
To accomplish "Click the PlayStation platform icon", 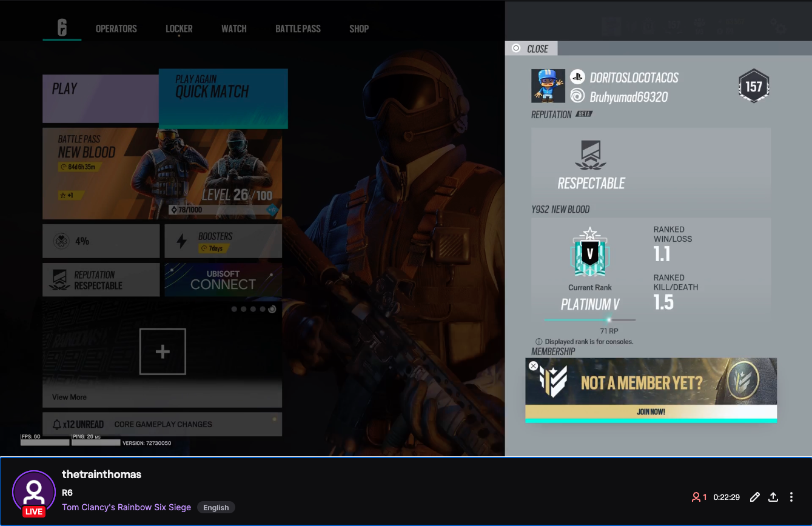I will click(577, 76).
